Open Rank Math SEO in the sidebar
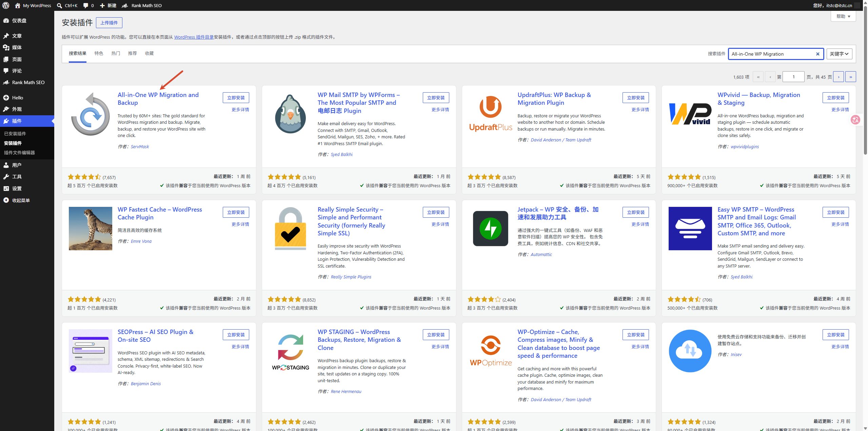 [x=27, y=82]
